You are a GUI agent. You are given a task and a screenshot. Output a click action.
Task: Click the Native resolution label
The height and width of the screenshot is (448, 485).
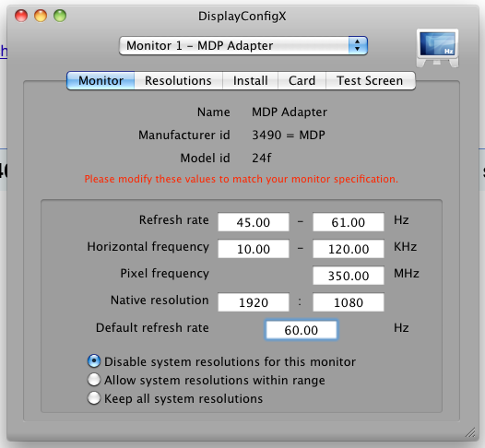(160, 301)
